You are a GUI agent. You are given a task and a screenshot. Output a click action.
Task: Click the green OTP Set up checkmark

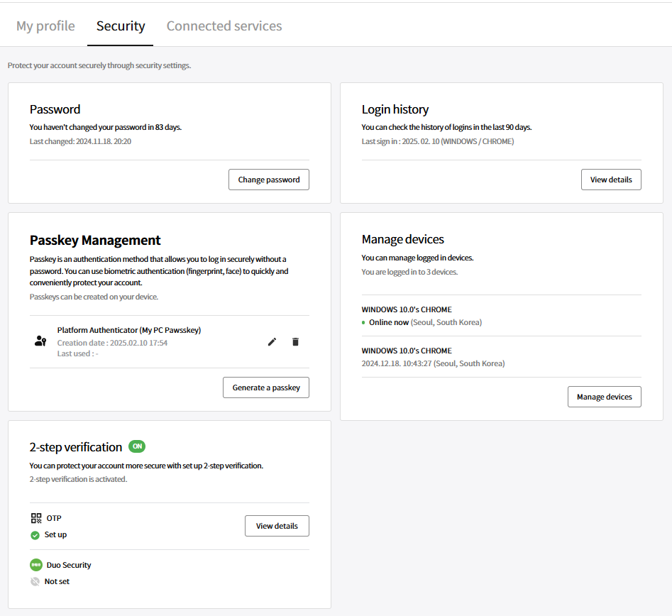(x=35, y=535)
